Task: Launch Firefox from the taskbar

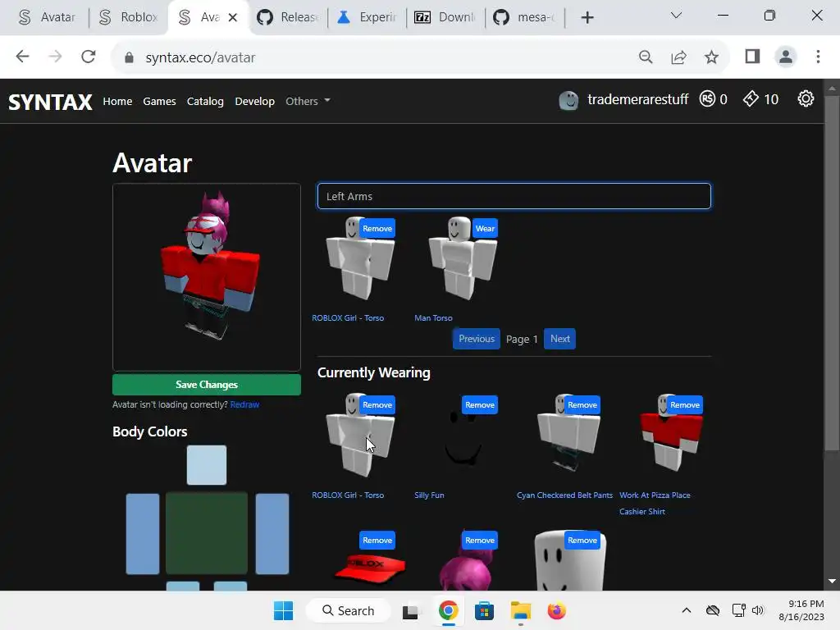Action: click(x=557, y=611)
